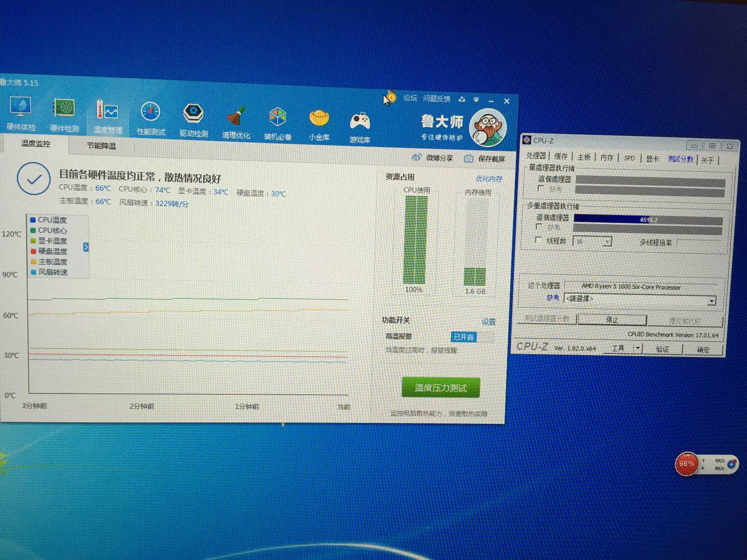Open 装机必备 essential software section
Viewport: 747px width, 560px height.
click(278, 124)
